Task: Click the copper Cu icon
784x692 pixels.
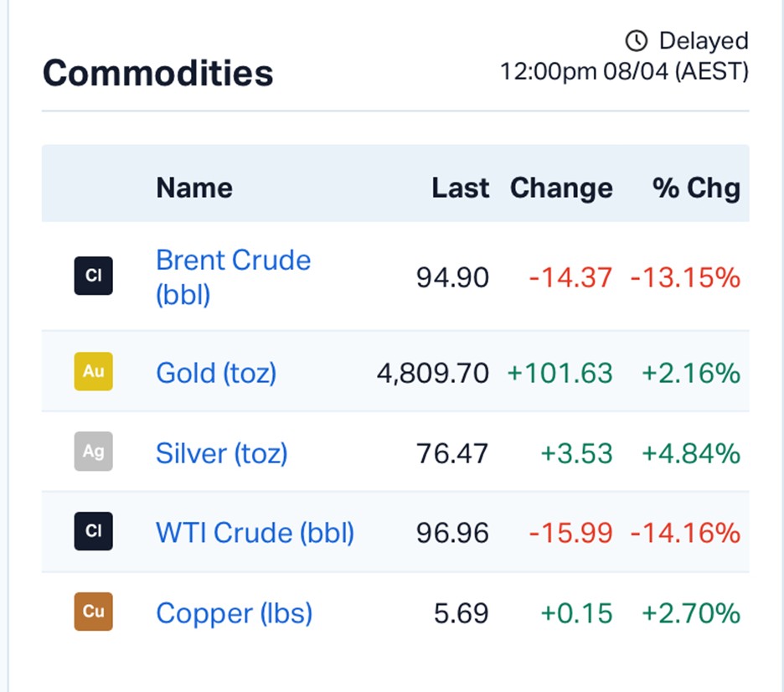Action: [x=93, y=612]
